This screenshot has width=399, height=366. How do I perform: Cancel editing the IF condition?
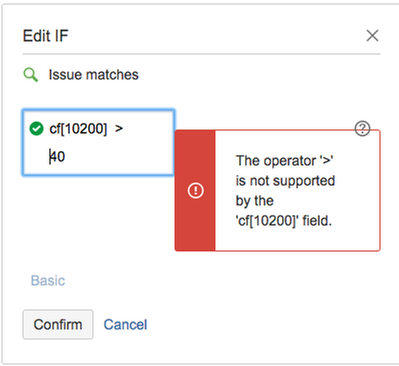click(x=125, y=325)
